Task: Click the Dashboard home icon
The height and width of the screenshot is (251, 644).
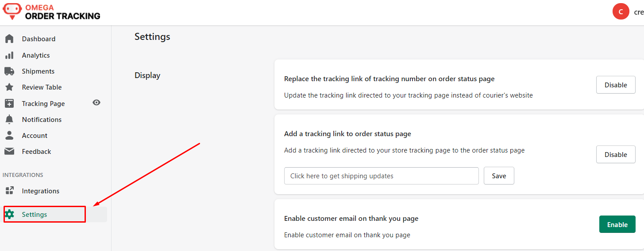Action: [x=9, y=39]
